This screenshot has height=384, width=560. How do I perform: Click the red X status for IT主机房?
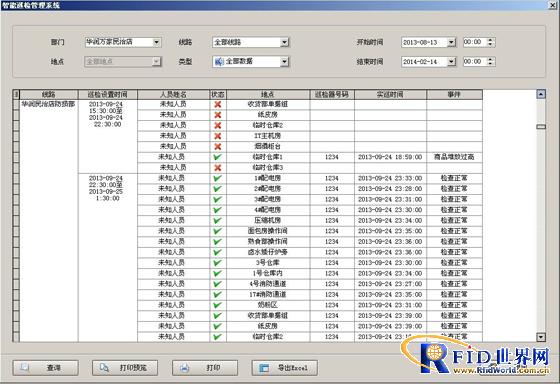coord(218,136)
